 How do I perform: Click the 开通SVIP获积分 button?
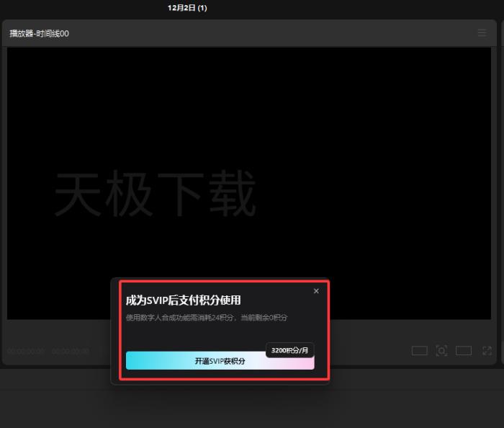click(220, 361)
